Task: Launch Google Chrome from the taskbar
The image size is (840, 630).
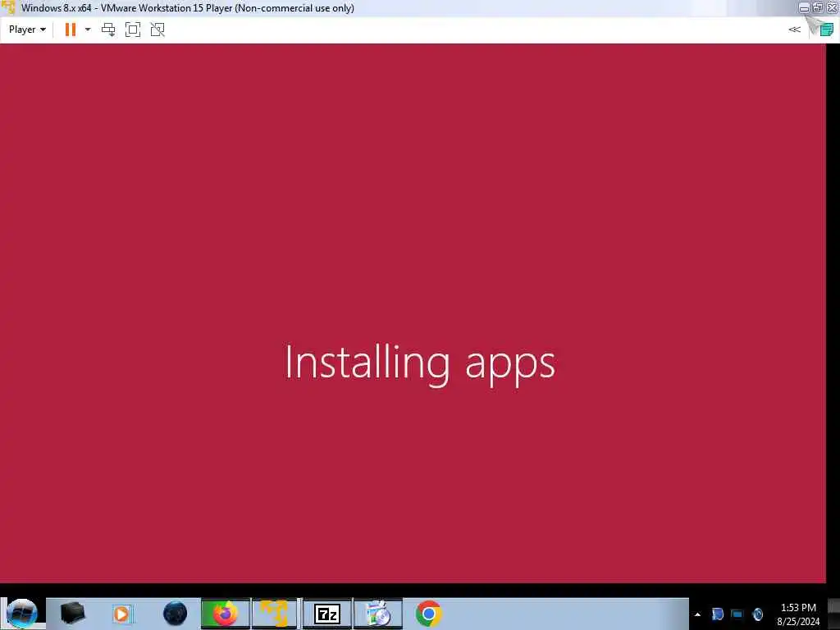Action: [x=428, y=614]
